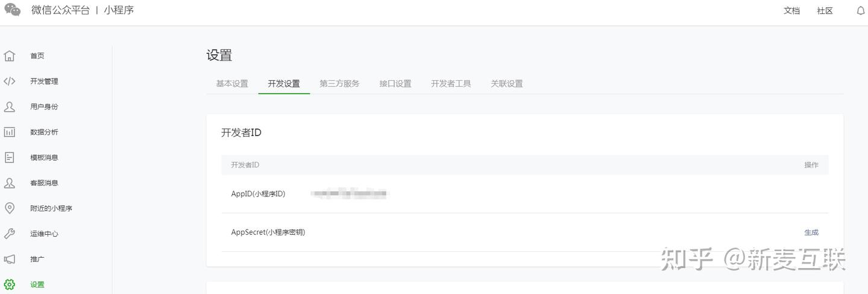Click the 小程序 text in the header
This screenshot has width=868, height=294.
119,10
